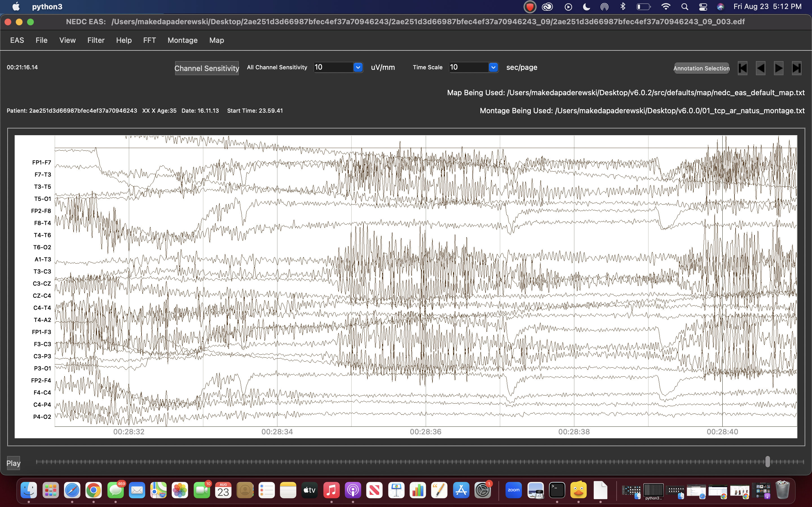Jump to last page navigation icon

click(796, 68)
